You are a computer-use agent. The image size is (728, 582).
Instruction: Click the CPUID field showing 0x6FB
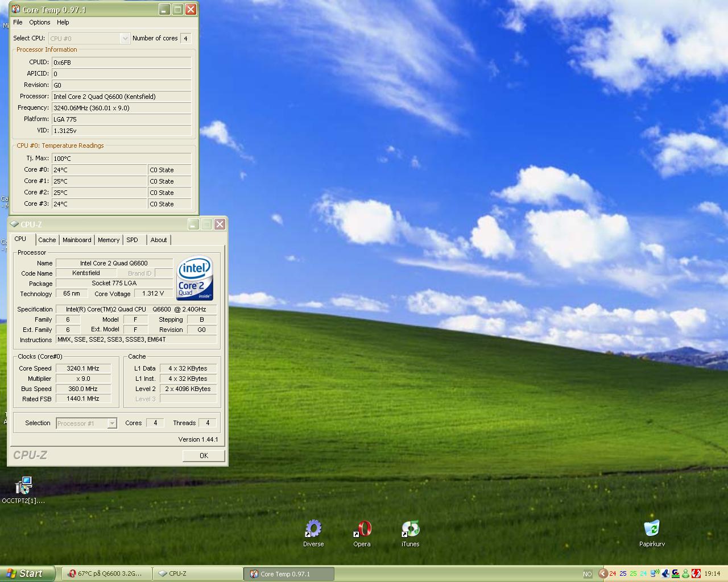pyautogui.click(x=122, y=62)
